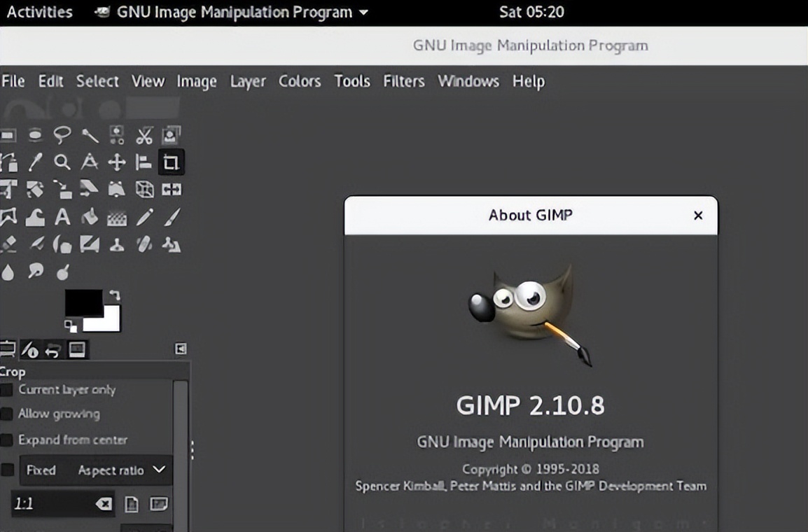The height and width of the screenshot is (532, 808).
Task: Clear the 1:1 aspect ratio field
Action: 104,504
